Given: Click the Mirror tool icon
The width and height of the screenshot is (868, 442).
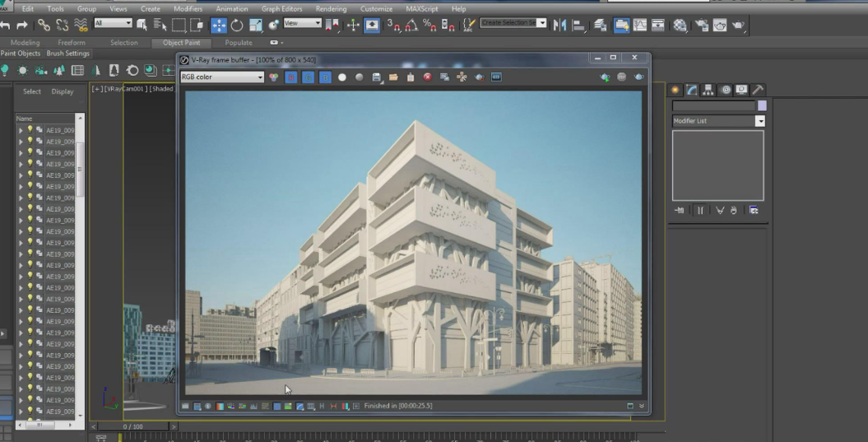Looking at the screenshot, I should (559, 25).
